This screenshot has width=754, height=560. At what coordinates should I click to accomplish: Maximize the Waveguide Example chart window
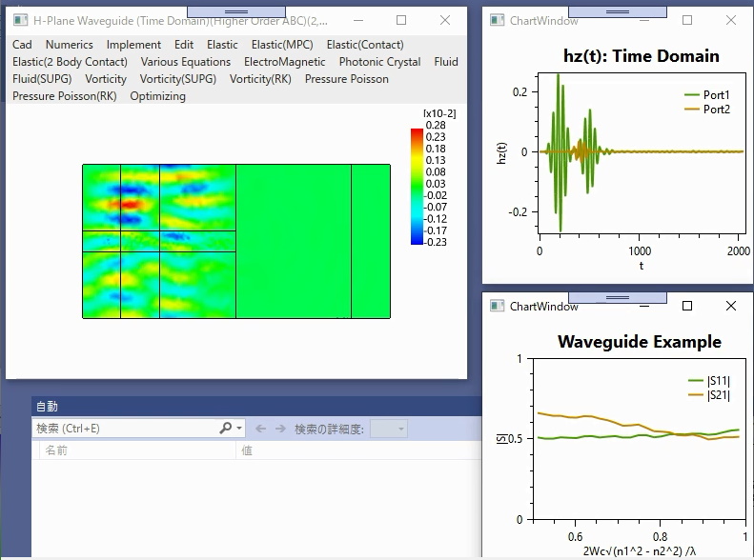pos(687,306)
